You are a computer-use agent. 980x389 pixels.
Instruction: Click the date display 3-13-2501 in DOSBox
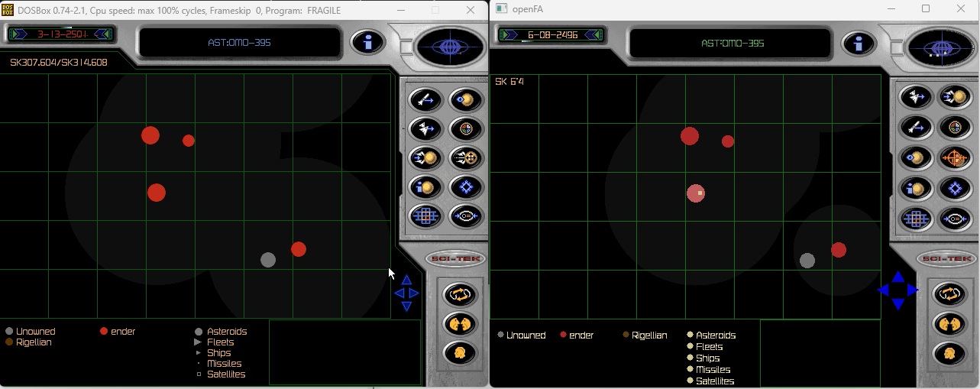click(62, 34)
